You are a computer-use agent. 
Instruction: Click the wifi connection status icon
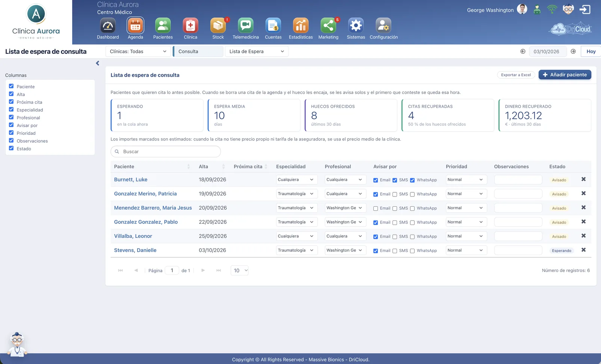pyautogui.click(x=552, y=9)
